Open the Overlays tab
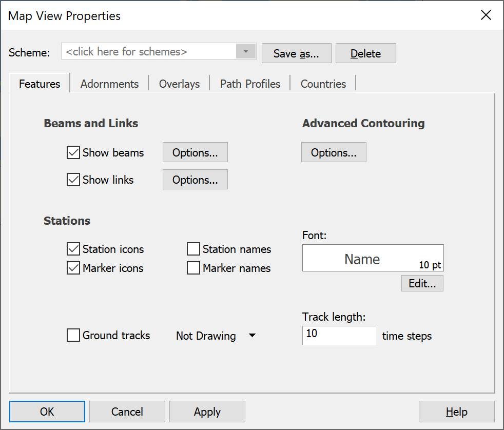 pyautogui.click(x=179, y=84)
